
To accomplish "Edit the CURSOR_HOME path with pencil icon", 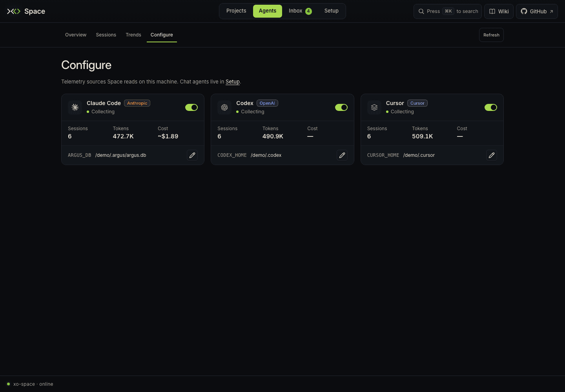I will click(x=492, y=155).
